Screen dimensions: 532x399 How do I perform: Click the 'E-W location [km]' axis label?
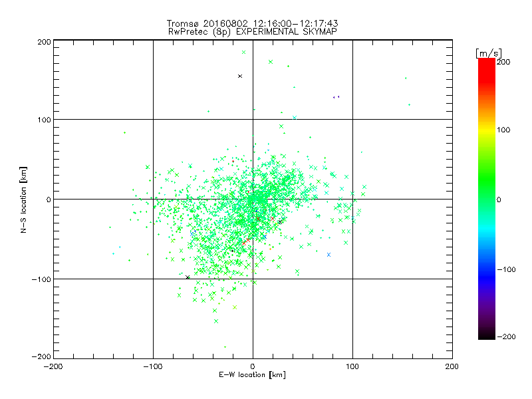point(252,375)
